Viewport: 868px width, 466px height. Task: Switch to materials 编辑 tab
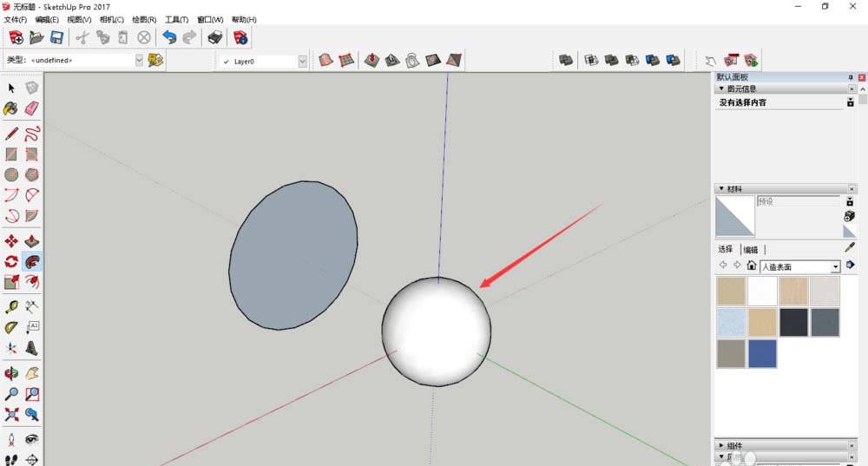751,250
